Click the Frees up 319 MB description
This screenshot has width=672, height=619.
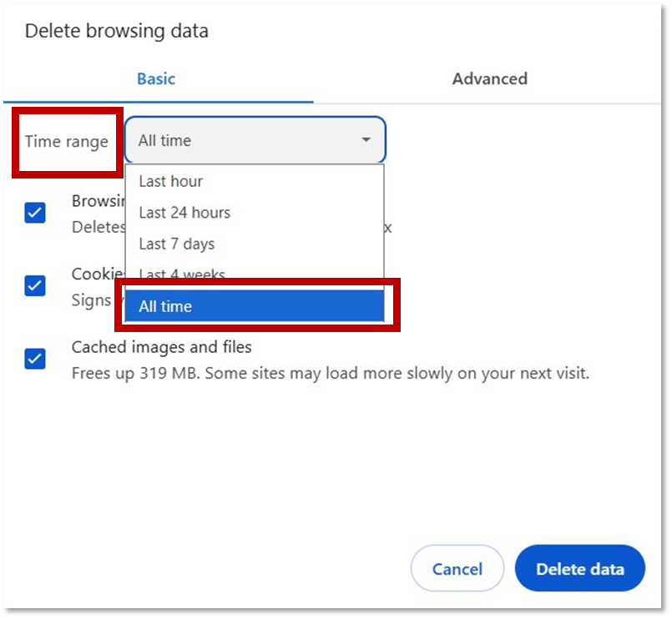tap(330, 373)
